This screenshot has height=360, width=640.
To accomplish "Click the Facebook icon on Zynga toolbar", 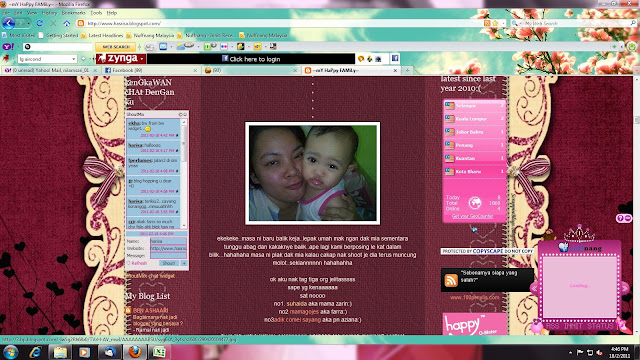I will (395, 58).
